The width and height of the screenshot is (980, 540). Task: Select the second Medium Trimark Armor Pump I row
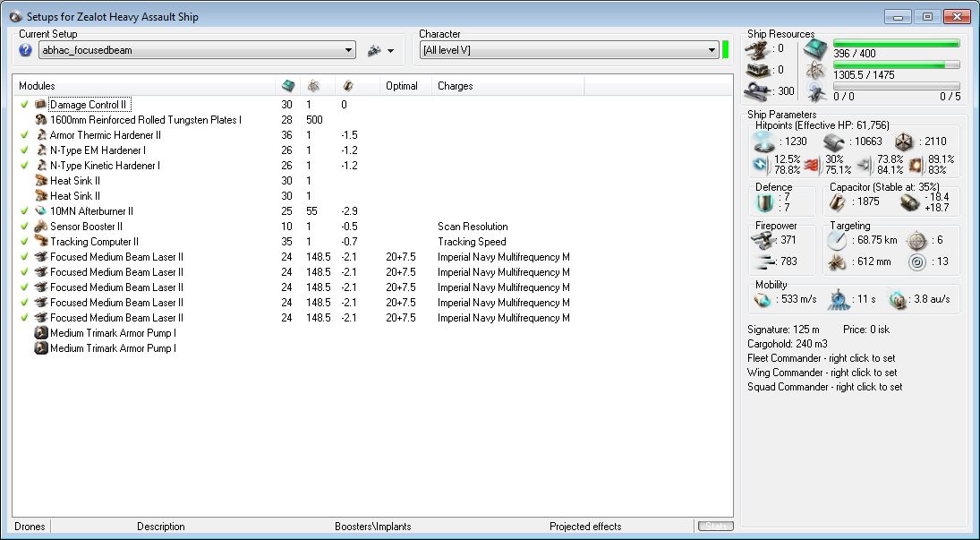tap(372, 348)
